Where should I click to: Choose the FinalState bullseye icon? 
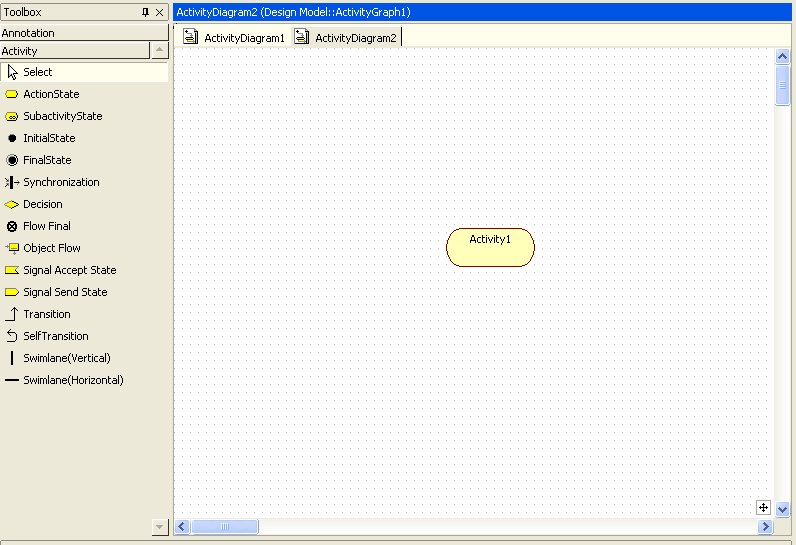point(12,160)
